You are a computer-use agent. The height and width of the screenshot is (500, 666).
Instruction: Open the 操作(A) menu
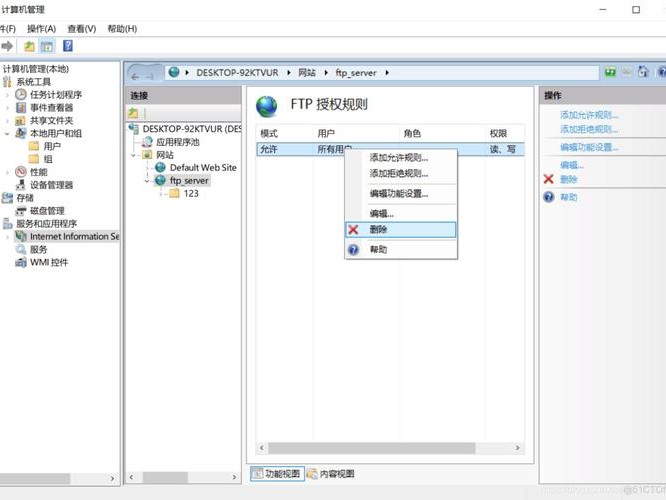41,28
